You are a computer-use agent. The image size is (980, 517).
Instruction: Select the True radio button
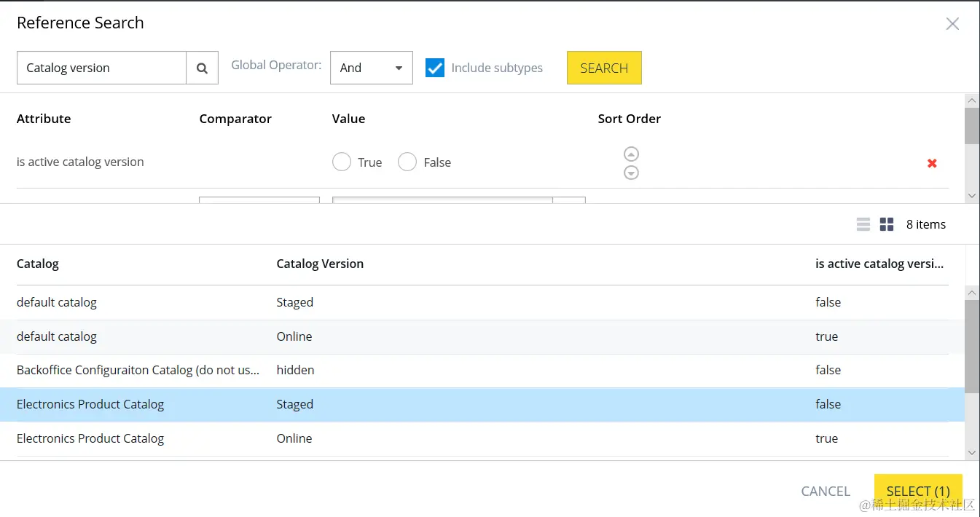(342, 162)
